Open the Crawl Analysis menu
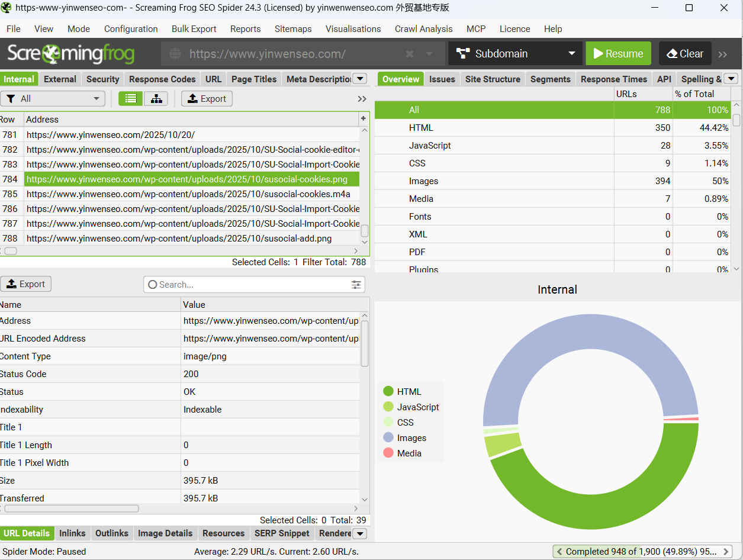 click(423, 29)
